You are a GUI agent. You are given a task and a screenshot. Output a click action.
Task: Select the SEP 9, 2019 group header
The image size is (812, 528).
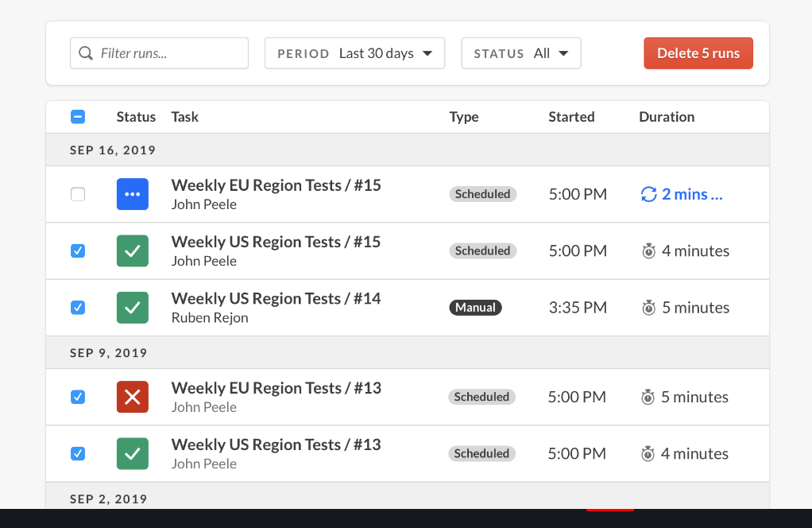click(108, 351)
